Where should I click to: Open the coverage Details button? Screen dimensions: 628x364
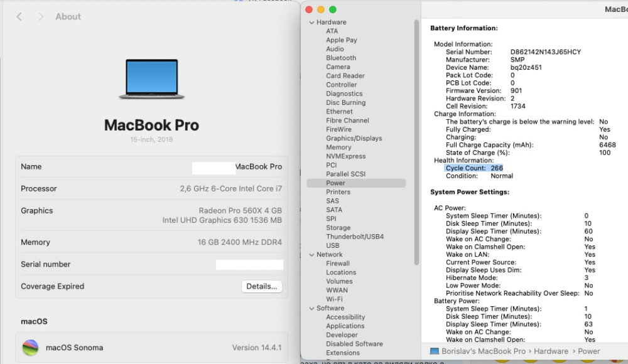click(x=261, y=286)
